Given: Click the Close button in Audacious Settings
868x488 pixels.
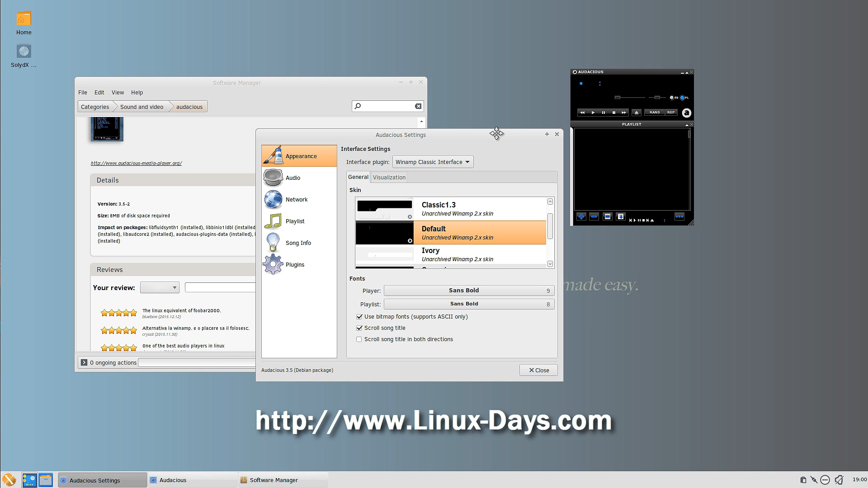Looking at the screenshot, I should tap(538, 370).
